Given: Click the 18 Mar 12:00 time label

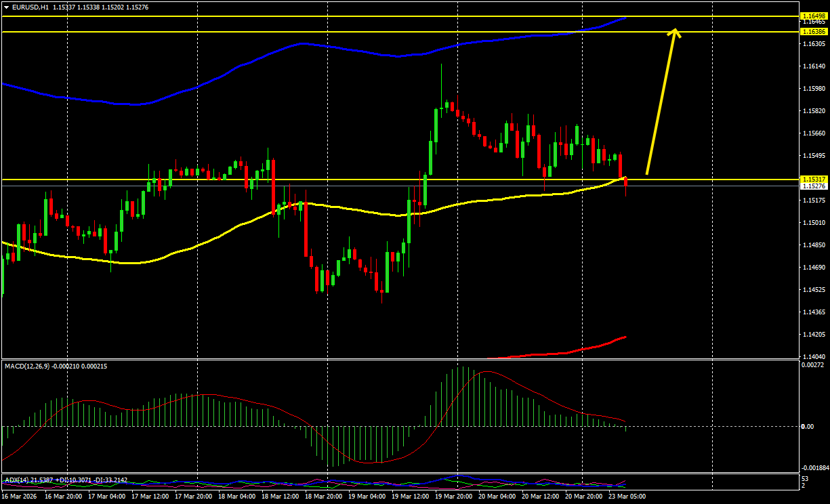Looking at the screenshot, I should (x=281, y=497).
